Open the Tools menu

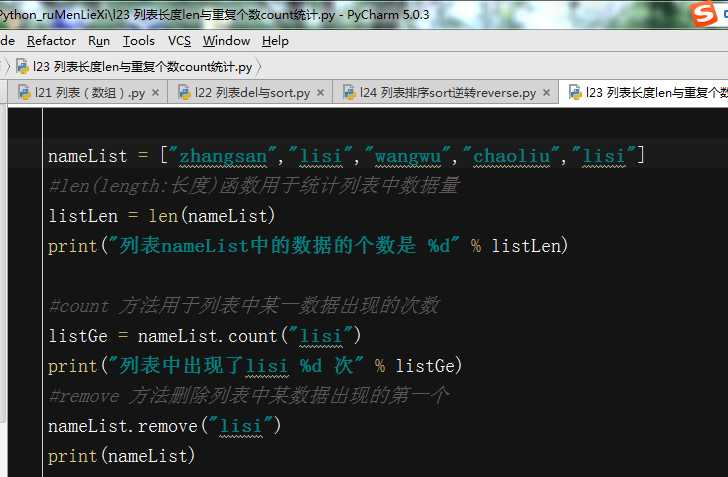[138, 41]
